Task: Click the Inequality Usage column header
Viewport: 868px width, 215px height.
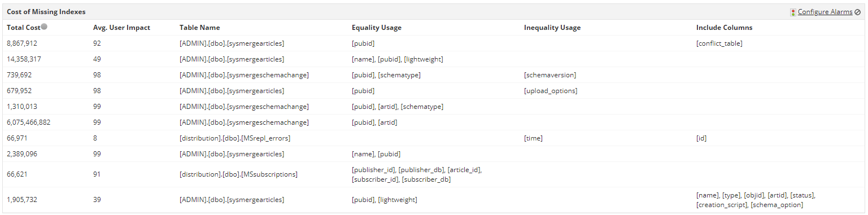Action: click(x=552, y=27)
